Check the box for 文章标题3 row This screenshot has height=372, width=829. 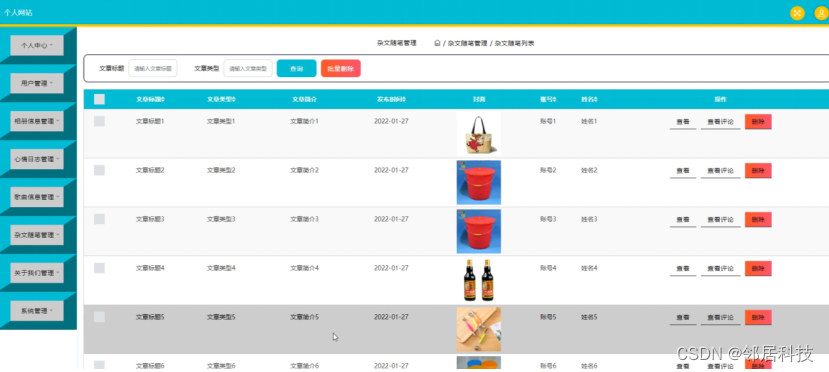(x=99, y=219)
